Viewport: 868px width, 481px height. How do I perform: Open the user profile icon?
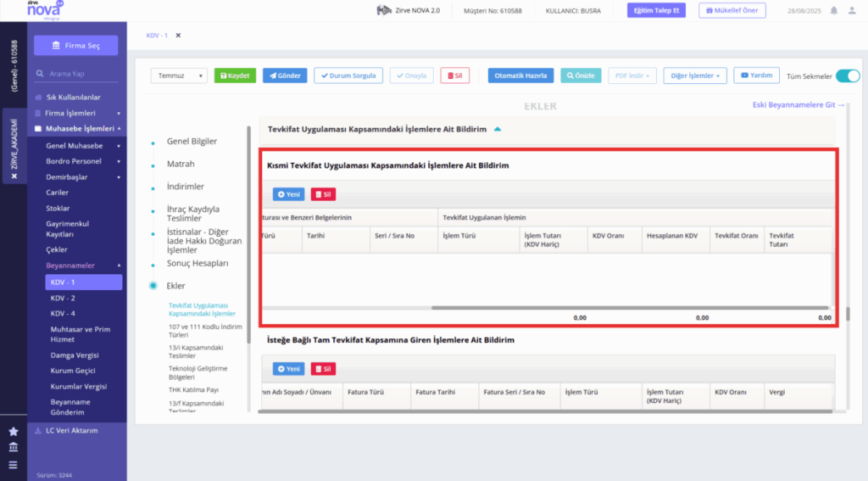852,10
